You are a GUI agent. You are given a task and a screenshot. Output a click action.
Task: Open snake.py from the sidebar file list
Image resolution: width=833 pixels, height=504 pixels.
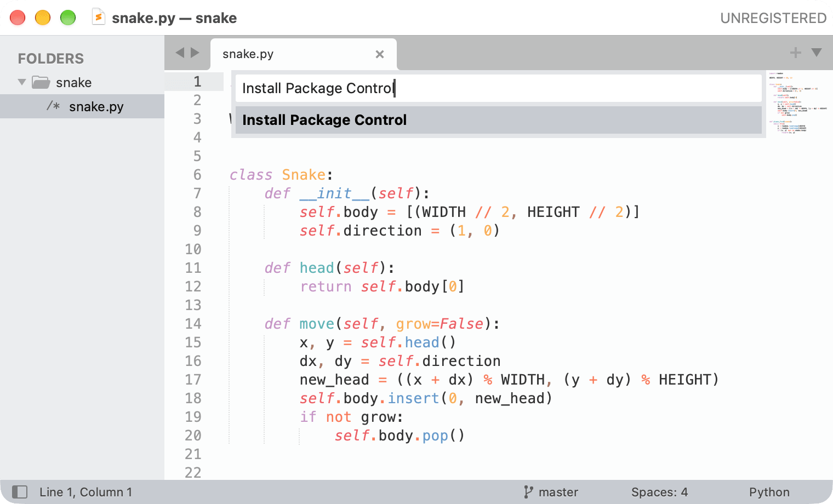[x=82, y=106]
